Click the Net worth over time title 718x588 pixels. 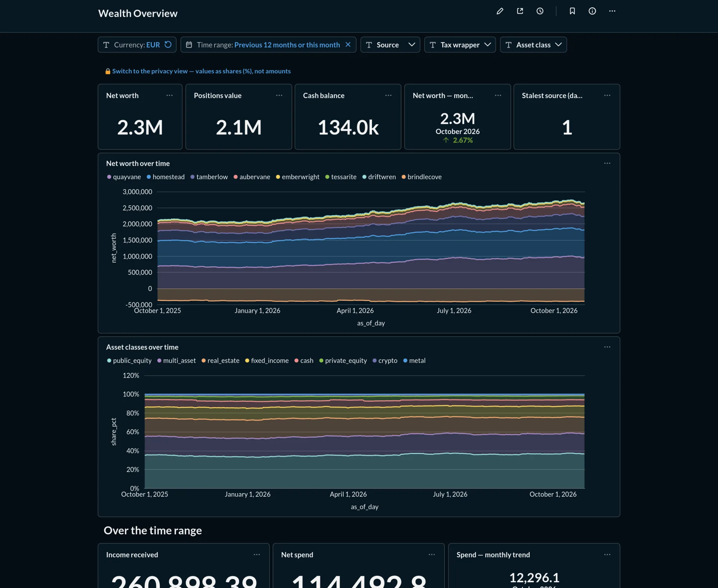point(138,163)
